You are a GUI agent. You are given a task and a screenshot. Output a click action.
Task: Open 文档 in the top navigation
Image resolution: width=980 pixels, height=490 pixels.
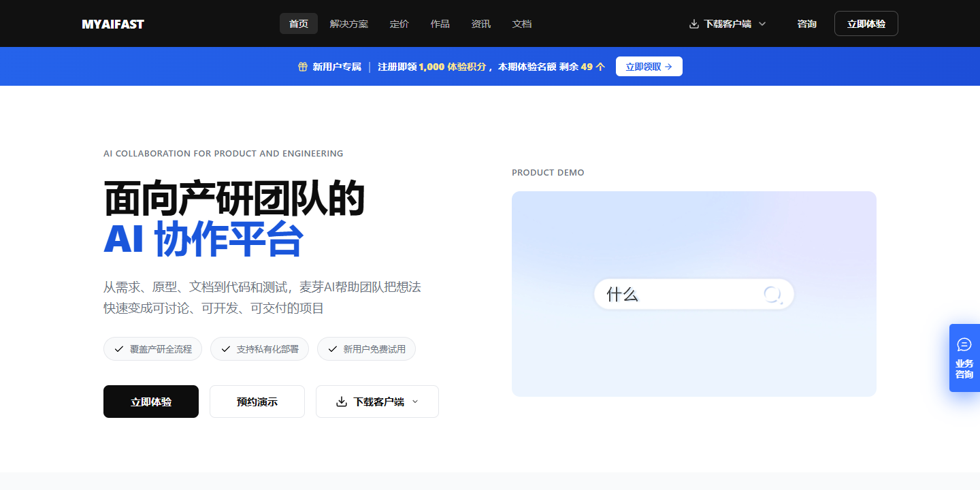[522, 24]
